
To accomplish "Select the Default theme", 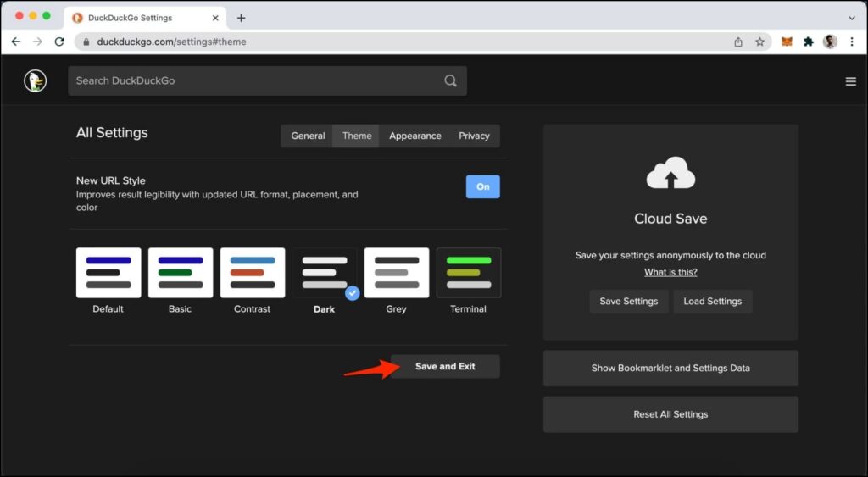I will click(x=108, y=273).
